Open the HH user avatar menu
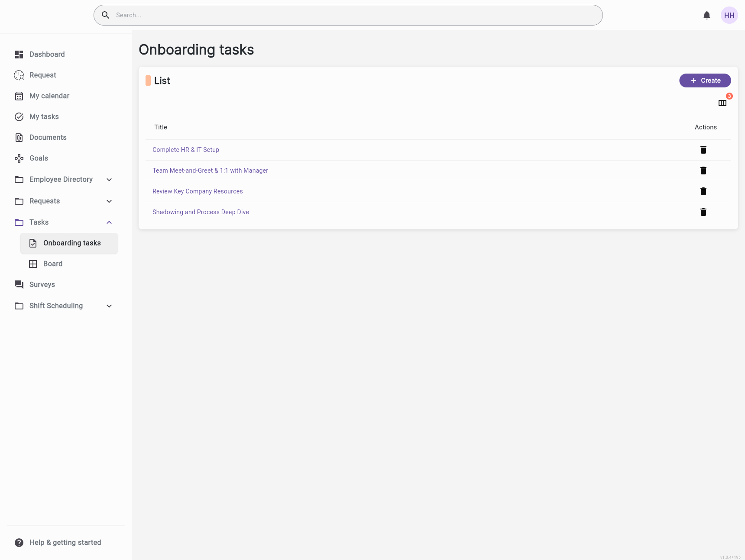This screenshot has width=745, height=560. [x=729, y=15]
